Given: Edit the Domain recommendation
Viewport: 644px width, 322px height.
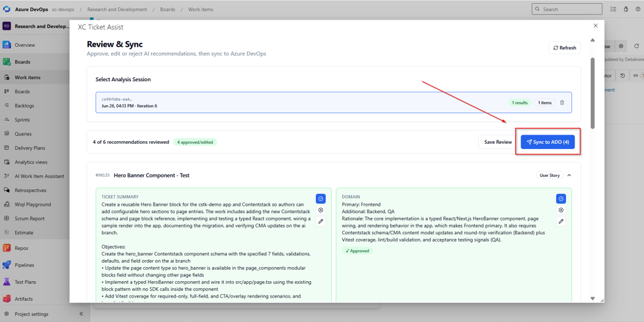Looking at the screenshot, I should (x=561, y=221).
